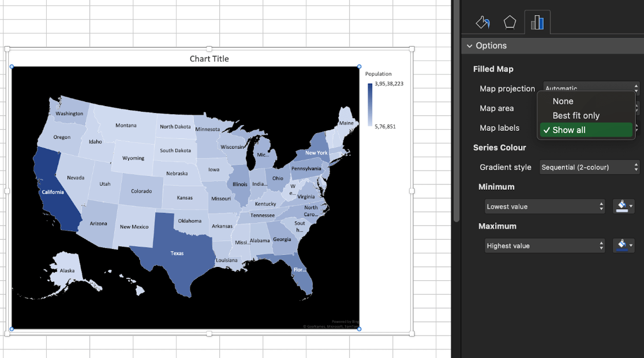Open the Maximum Highest value dropdown

click(545, 246)
